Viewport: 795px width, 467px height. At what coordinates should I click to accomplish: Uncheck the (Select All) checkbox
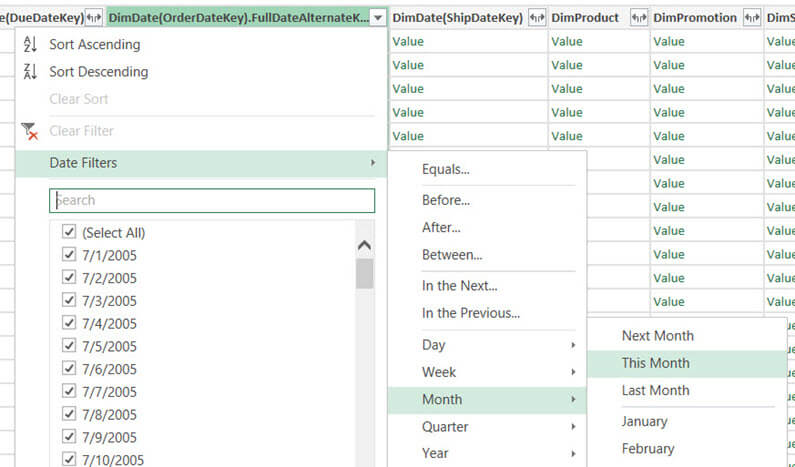coord(69,232)
